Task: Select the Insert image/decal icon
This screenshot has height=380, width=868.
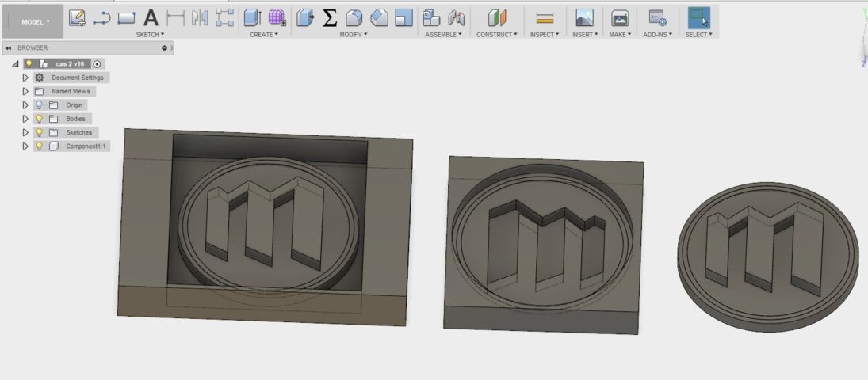Action: [584, 18]
